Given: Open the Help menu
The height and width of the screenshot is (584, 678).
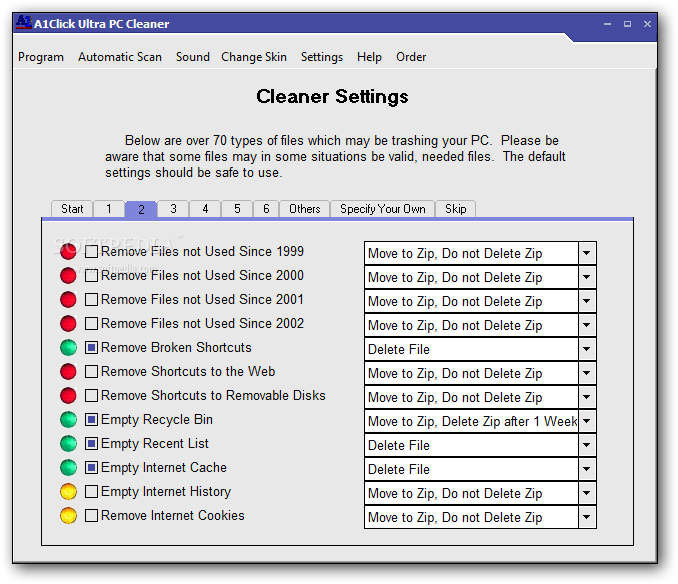Looking at the screenshot, I should tap(369, 57).
